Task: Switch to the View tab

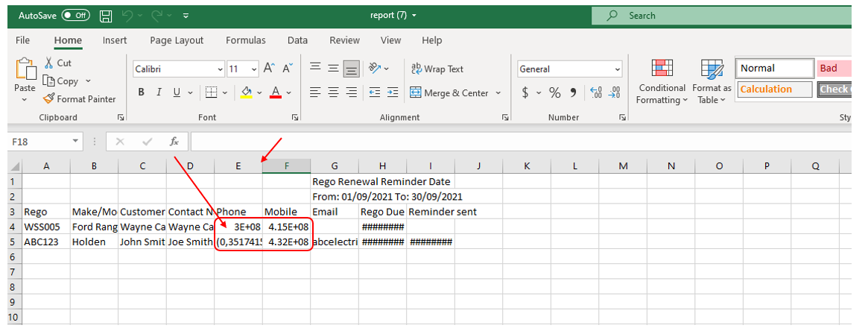Action: 391,40
